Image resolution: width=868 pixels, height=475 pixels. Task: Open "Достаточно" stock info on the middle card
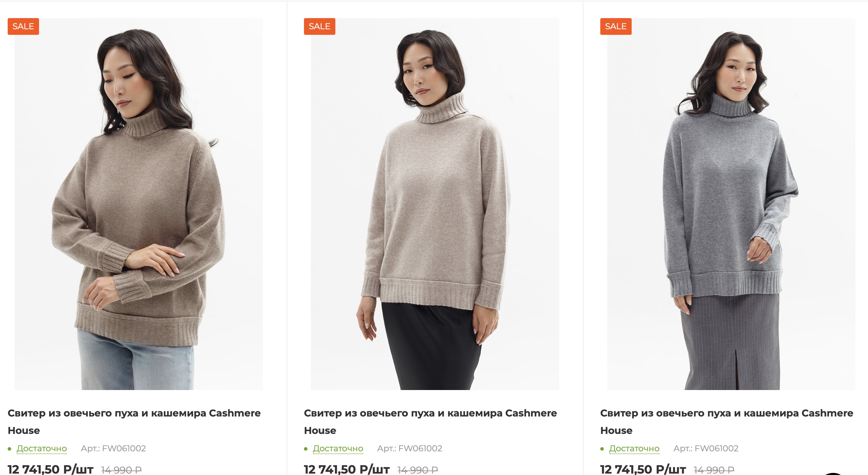point(337,449)
